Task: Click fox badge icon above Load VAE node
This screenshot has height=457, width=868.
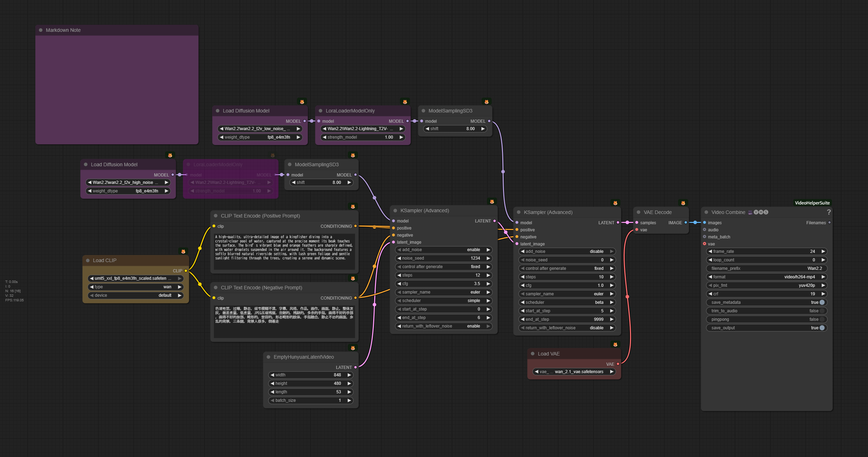Action: 615,345
